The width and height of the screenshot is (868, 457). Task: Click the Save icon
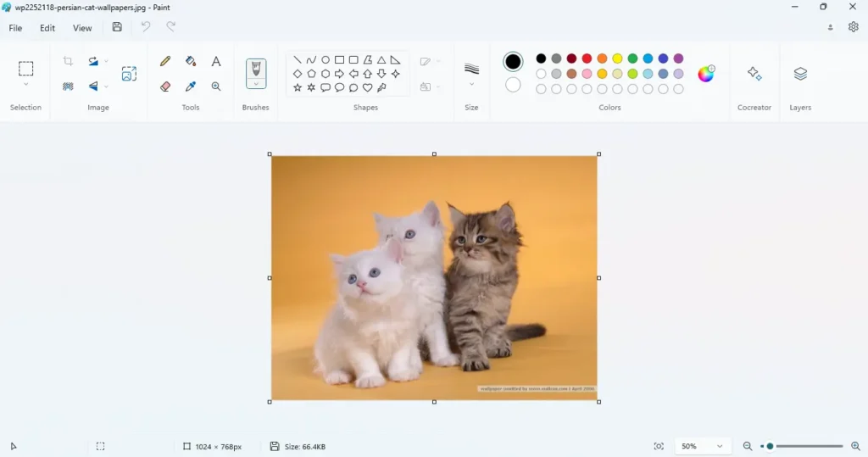117,26
